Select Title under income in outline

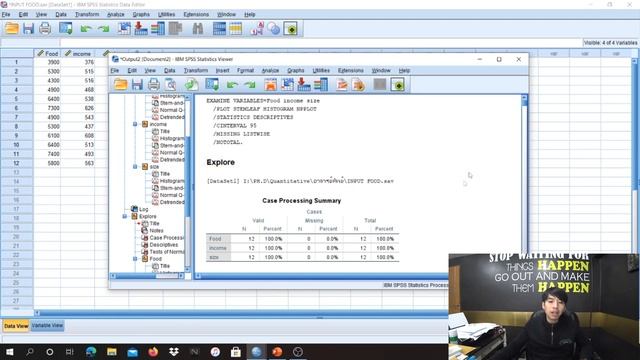165,131
